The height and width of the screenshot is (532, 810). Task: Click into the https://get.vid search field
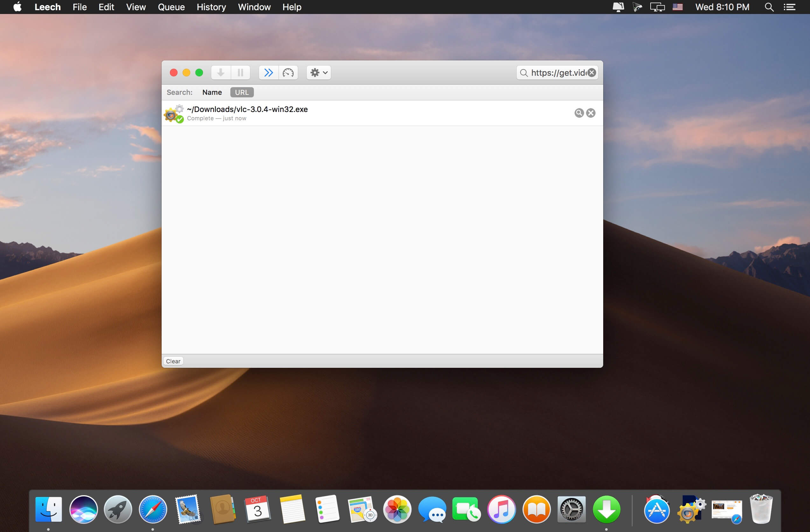point(557,73)
